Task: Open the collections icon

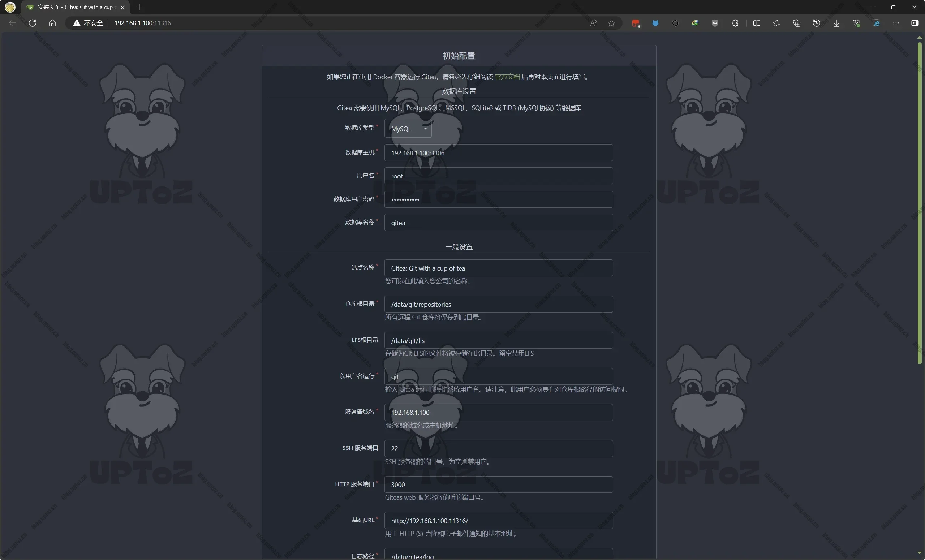Action: tap(797, 23)
